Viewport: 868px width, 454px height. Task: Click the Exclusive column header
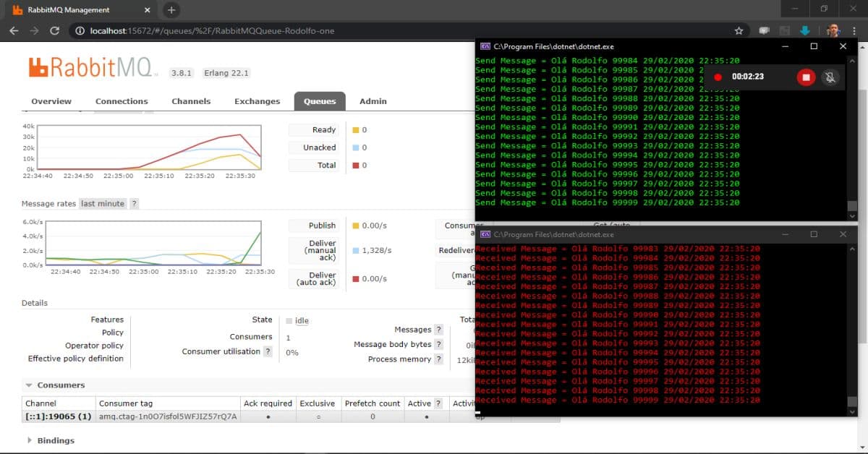[318, 403]
